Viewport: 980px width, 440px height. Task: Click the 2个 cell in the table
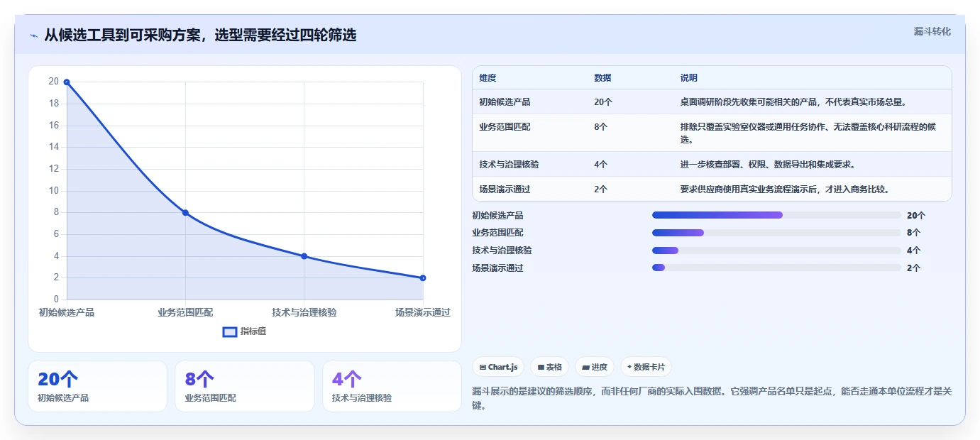[600, 189]
